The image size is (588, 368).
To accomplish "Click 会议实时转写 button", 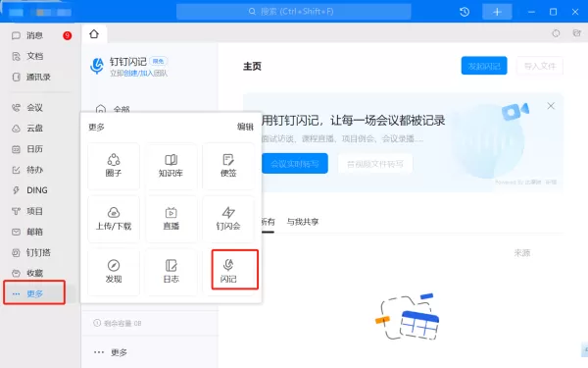I will [295, 164].
